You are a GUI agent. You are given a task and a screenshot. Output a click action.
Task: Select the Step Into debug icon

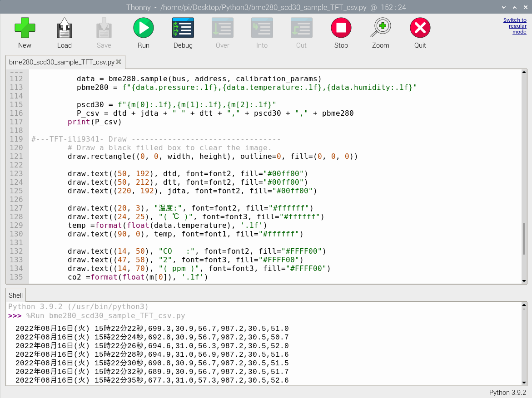point(262,28)
